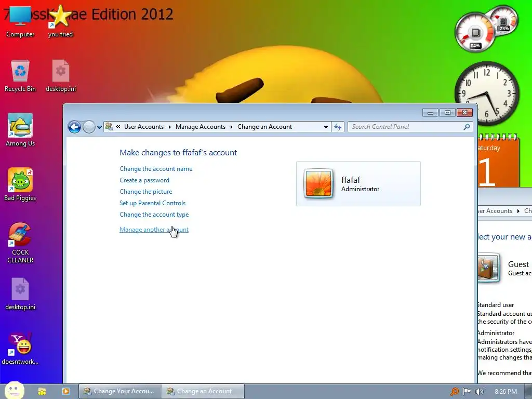Open the Computer desktop icon
This screenshot has height=399, width=532.
click(20, 21)
